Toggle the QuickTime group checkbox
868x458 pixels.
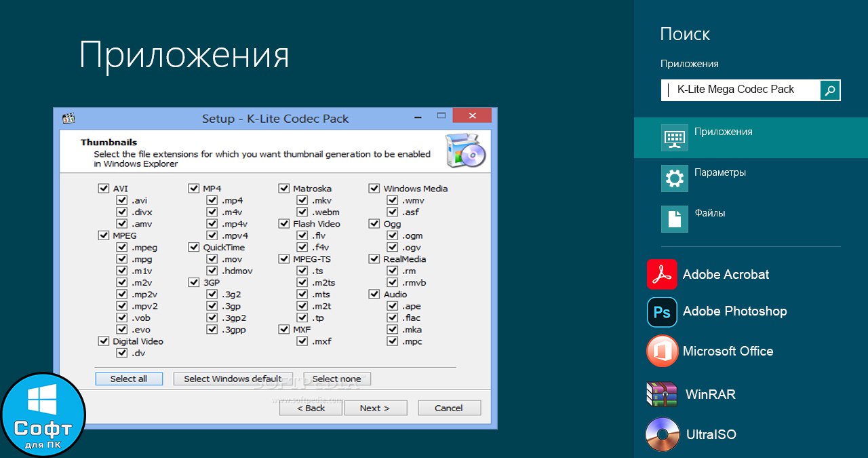click(x=194, y=247)
